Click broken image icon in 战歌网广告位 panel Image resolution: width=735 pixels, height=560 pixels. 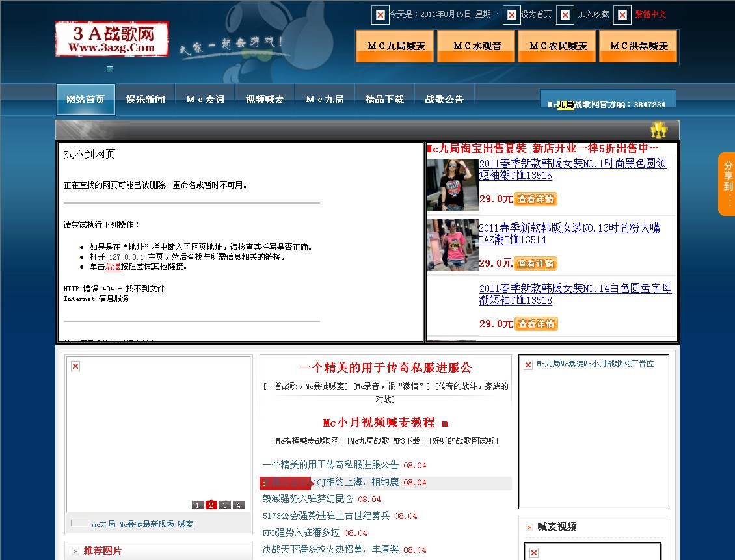click(x=528, y=364)
